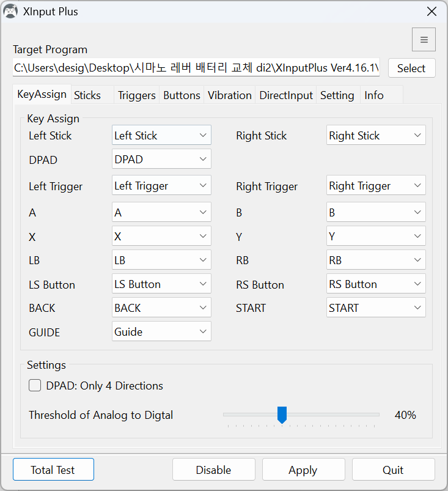Open the Right Stick assignment dropdown
This screenshot has width=448, height=491.
click(376, 135)
